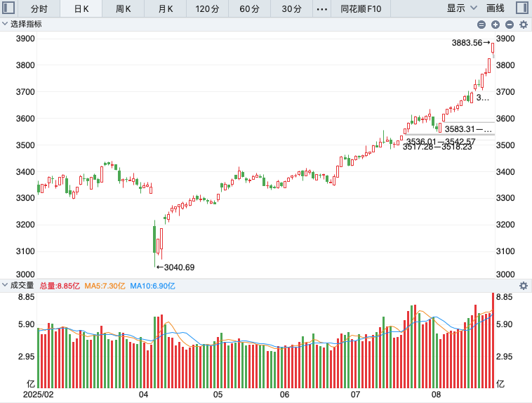
Task: Click the 05 month axis label
Action: pos(218,395)
